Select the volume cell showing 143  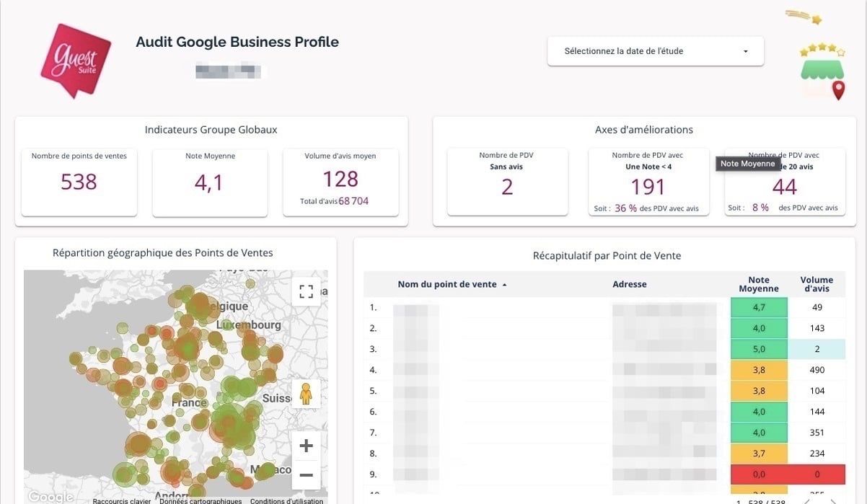point(817,328)
